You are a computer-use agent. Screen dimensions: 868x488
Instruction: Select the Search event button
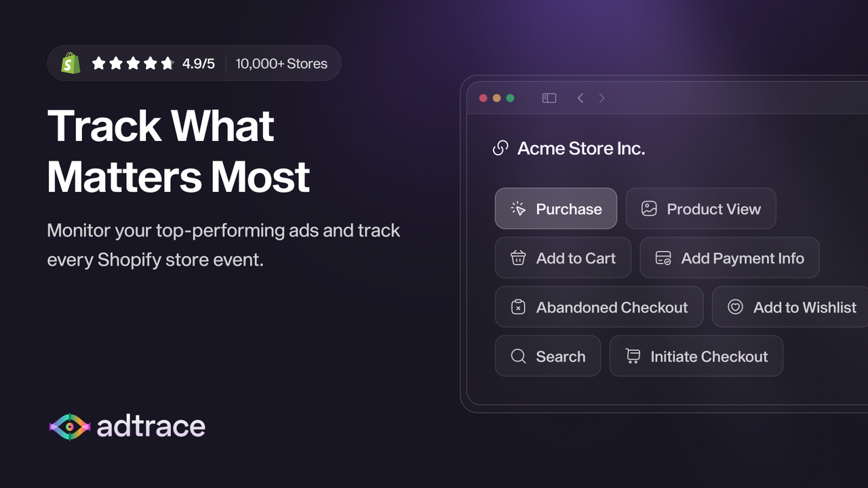pos(548,357)
